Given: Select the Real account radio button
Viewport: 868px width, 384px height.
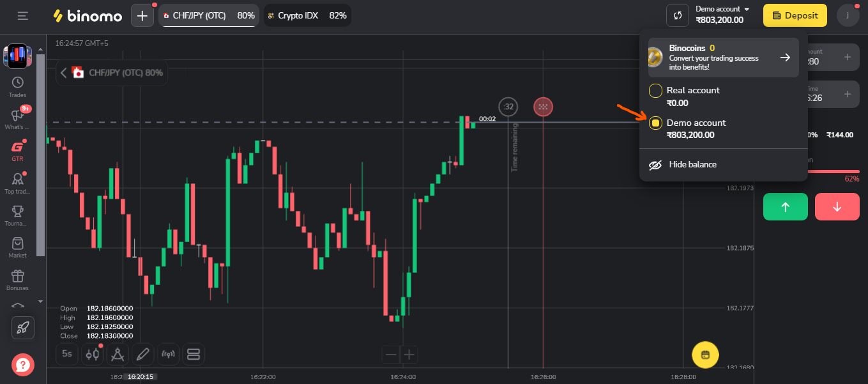Looking at the screenshot, I should click(x=655, y=91).
